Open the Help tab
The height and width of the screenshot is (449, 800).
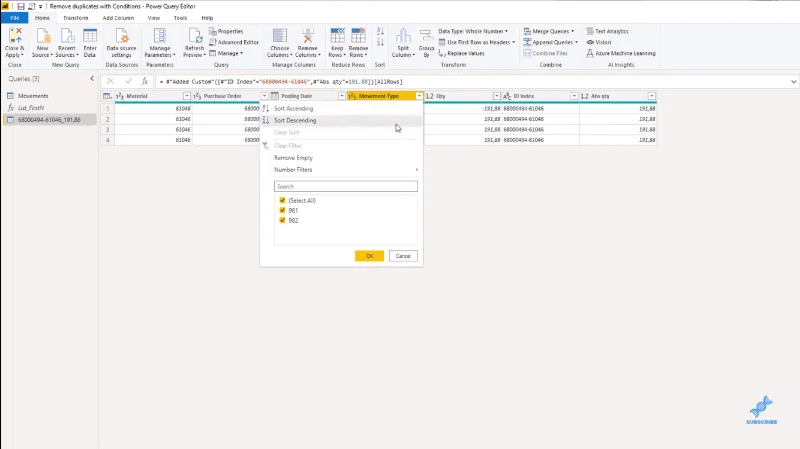pos(207,18)
